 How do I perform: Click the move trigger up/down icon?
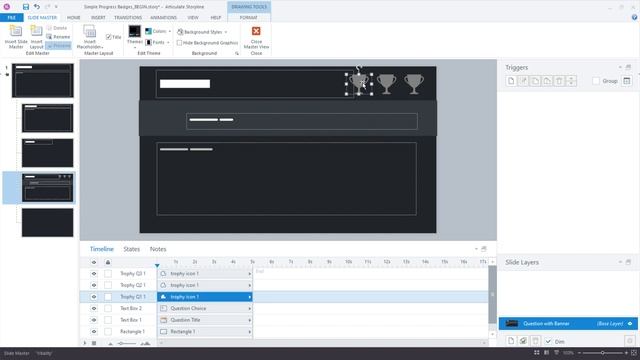click(x=571, y=81)
